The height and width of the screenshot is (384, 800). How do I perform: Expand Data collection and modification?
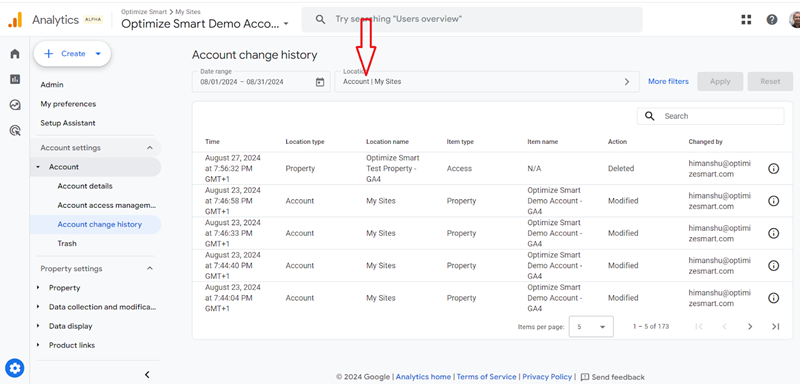click(x=38, y=307)
